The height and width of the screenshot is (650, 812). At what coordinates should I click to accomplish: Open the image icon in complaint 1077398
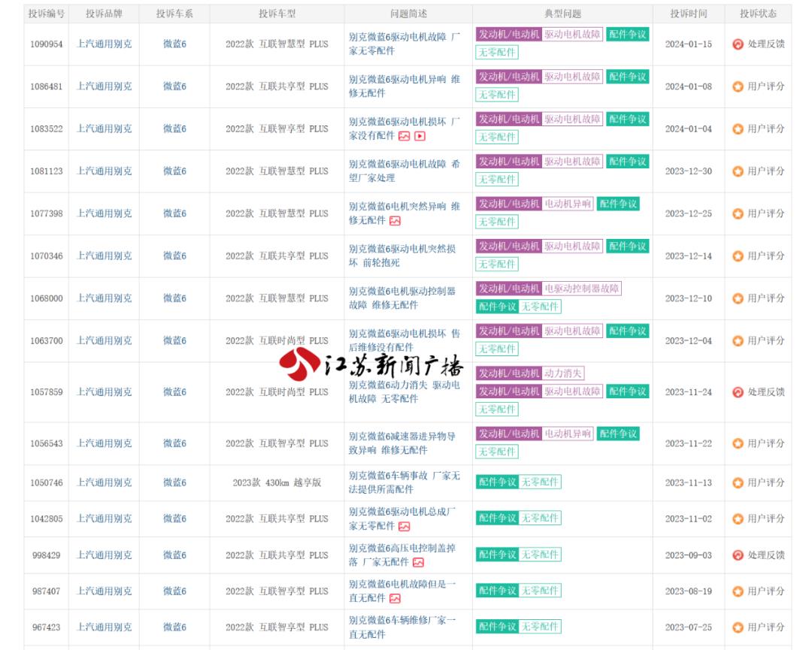coord(395,221)
